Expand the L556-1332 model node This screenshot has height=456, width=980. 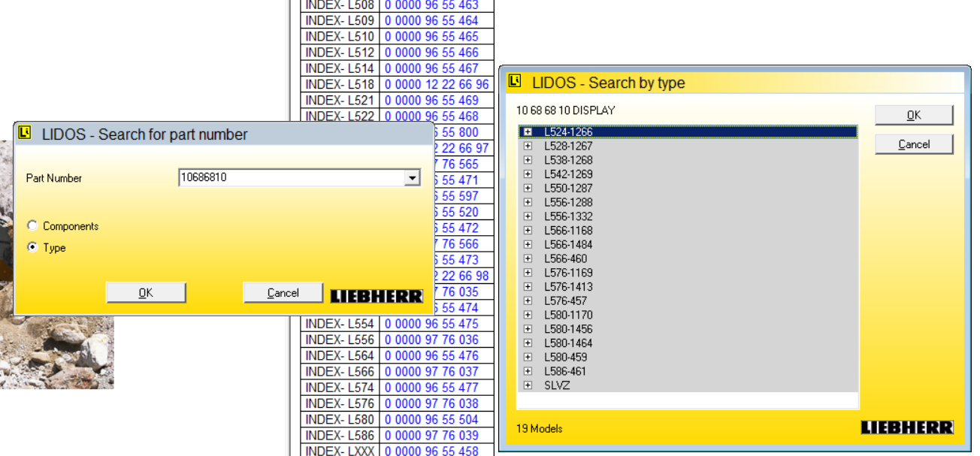pos(528,216)
